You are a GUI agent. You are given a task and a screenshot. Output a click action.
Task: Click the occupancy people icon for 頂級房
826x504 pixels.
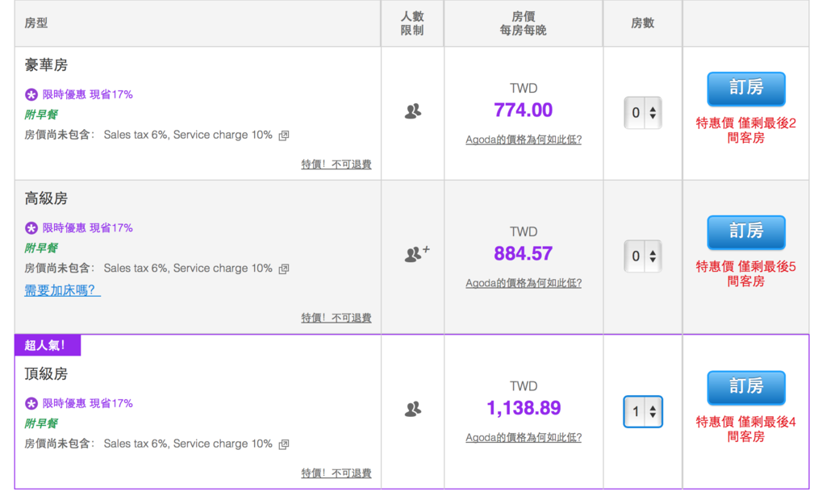point(412,410)
